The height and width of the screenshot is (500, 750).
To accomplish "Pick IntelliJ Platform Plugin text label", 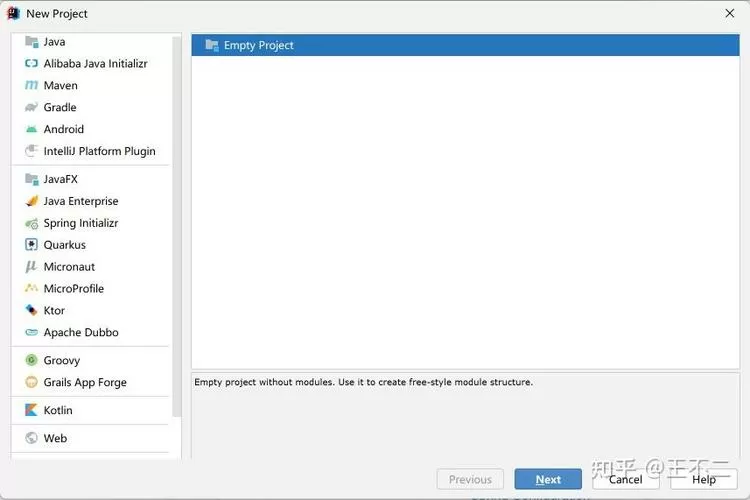I will point(99,151).
